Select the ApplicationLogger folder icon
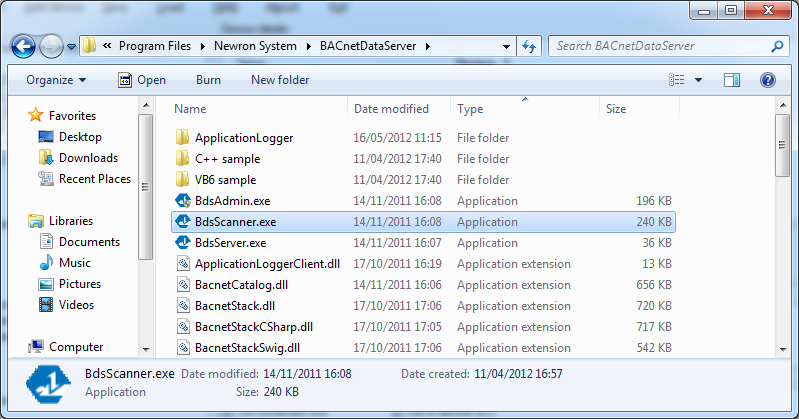799x419 pixels. click(x=182, y=138)
